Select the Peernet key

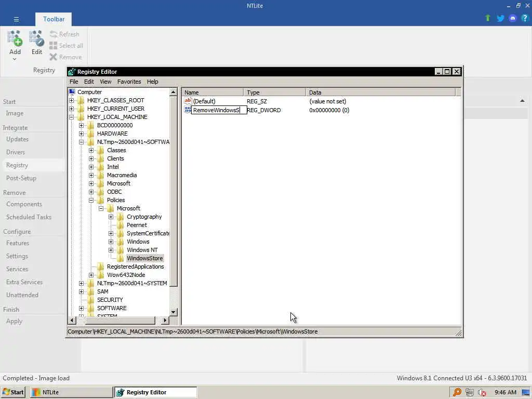pos(137,225)
